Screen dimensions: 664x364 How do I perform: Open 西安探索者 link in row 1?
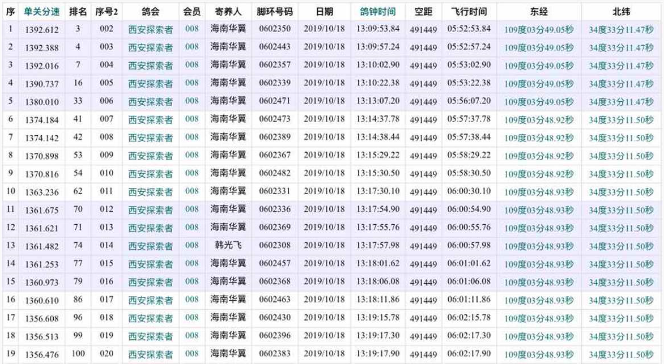[x=151, y=30]
